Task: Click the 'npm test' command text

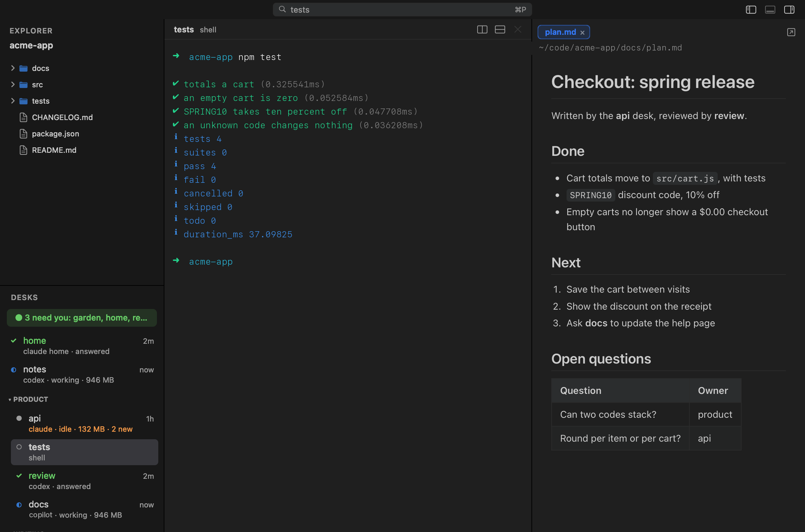Action: (x=260, y=57)
